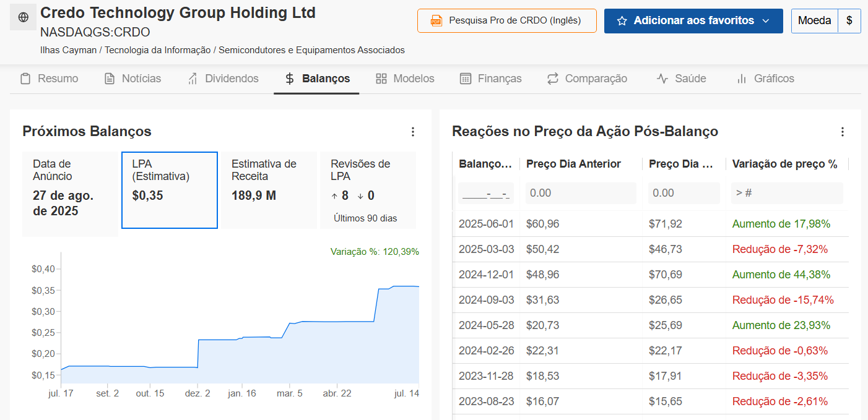Switch to the Resumo tab
This screenshot has width=868, height=420.
pyautogui.click(x=49, y=79)
